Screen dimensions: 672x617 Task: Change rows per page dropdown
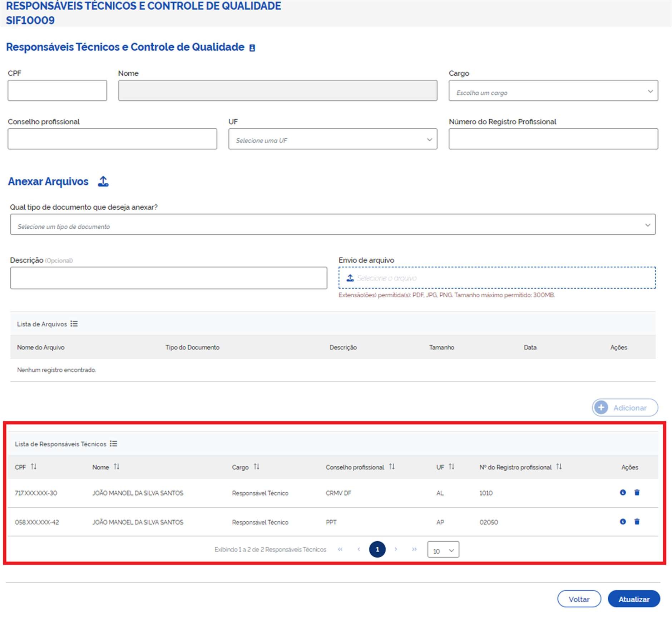pos(443,550)
